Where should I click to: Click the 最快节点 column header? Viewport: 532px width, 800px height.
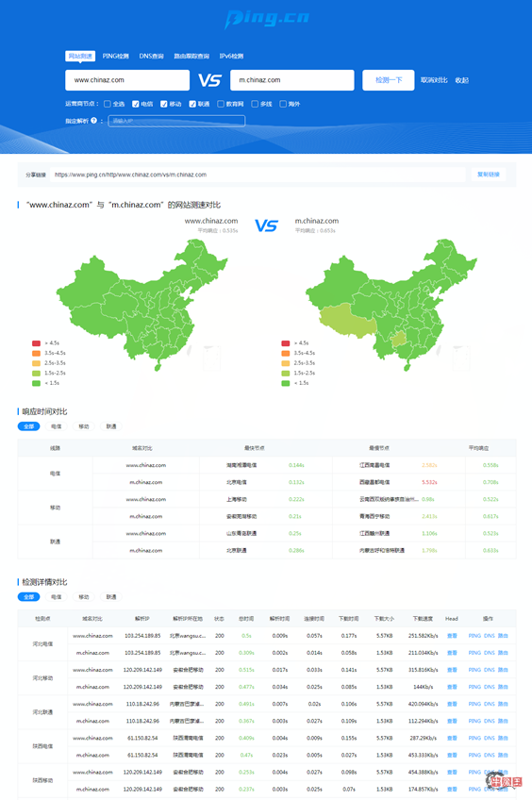tap(255, 448)
